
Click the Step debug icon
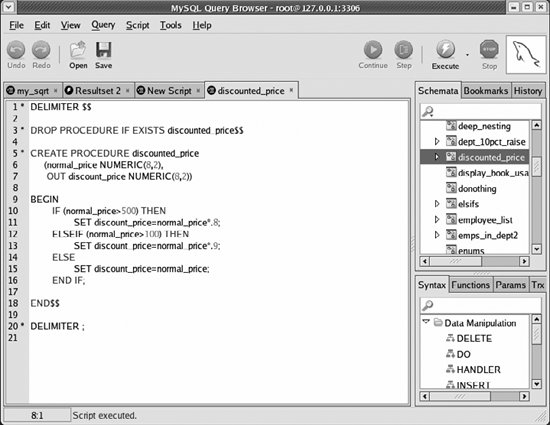404,50
